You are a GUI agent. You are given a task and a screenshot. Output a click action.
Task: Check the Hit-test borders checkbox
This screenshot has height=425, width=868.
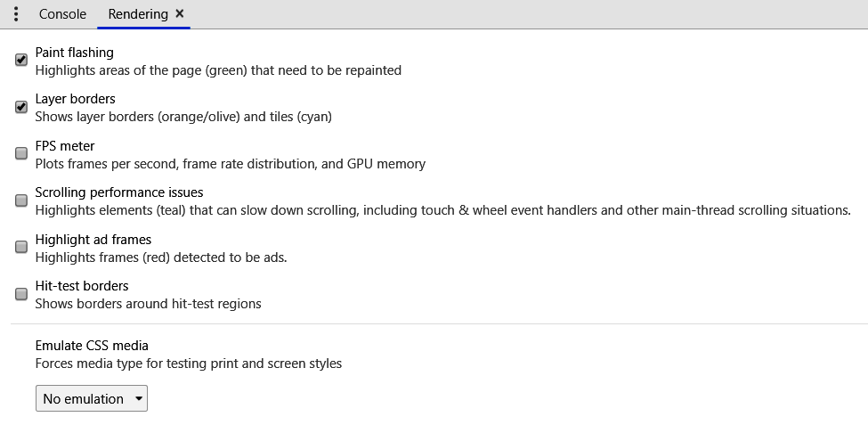(x=21, y=294)
